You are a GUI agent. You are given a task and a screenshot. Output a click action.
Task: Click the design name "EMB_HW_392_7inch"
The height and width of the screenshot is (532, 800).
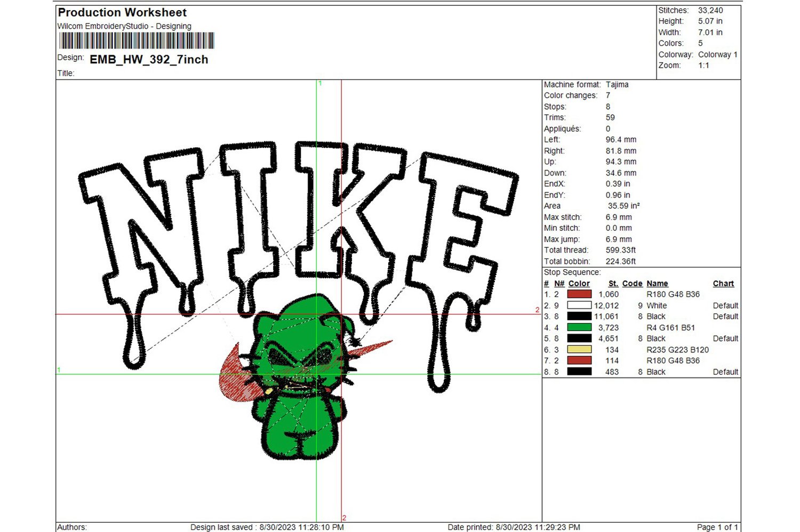point(149,60)
